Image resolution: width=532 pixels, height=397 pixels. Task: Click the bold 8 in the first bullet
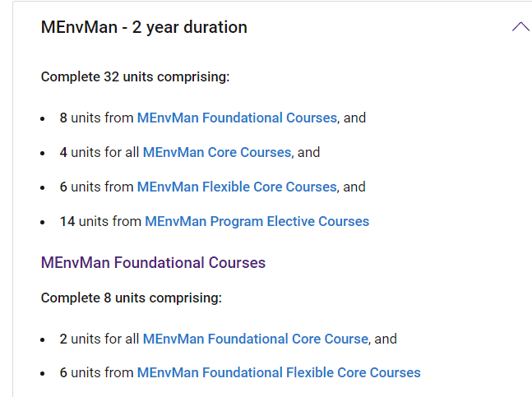[63, 118]
